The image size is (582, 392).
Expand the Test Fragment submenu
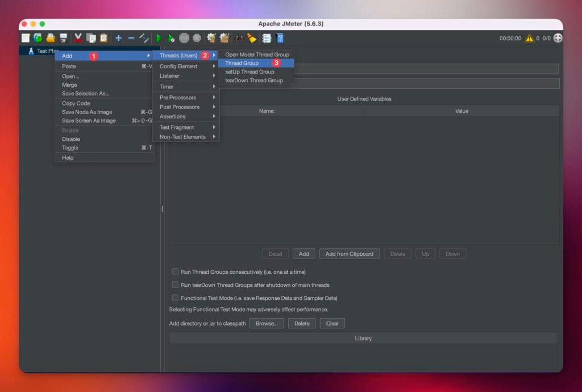[186, 127]
